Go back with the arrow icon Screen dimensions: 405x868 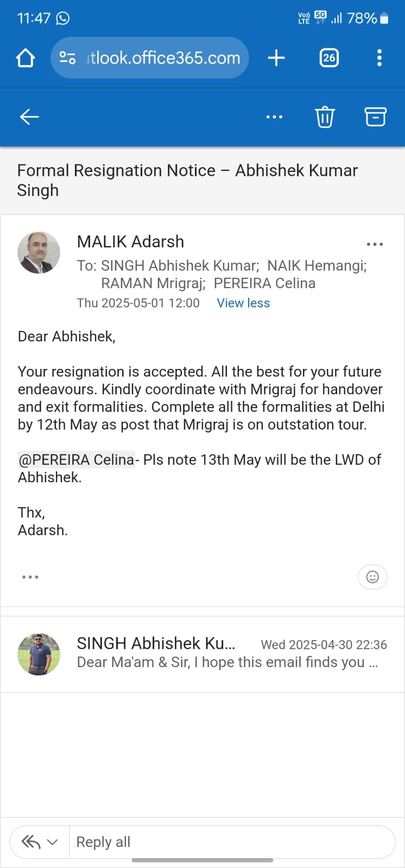(29, 117)
